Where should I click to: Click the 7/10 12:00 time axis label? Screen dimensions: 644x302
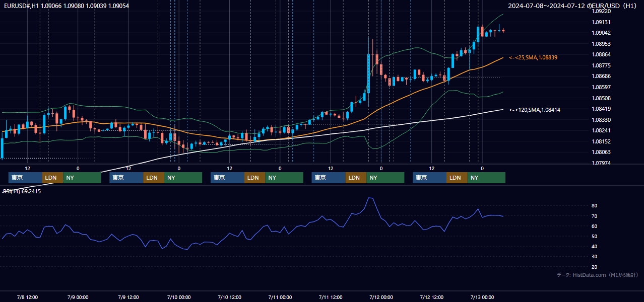click(229, 297)
